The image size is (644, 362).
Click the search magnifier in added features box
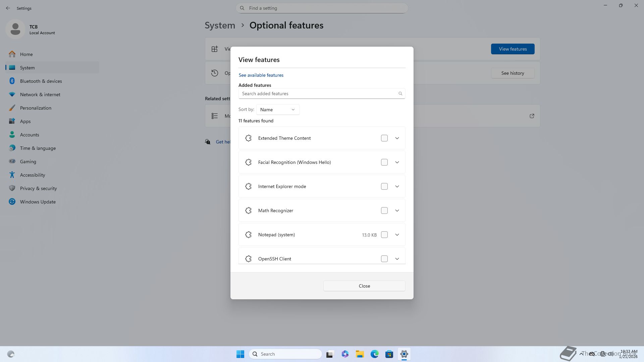(400, 94)
